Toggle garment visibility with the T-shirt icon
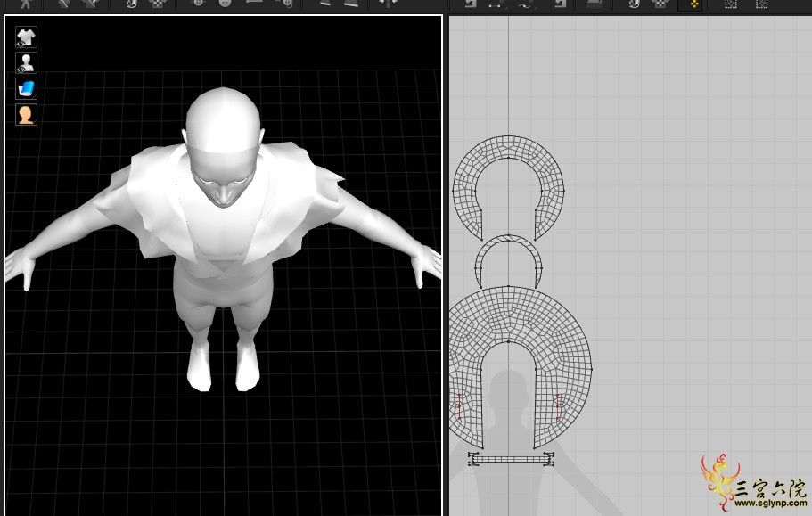812x516 pixels. point(26,37)
